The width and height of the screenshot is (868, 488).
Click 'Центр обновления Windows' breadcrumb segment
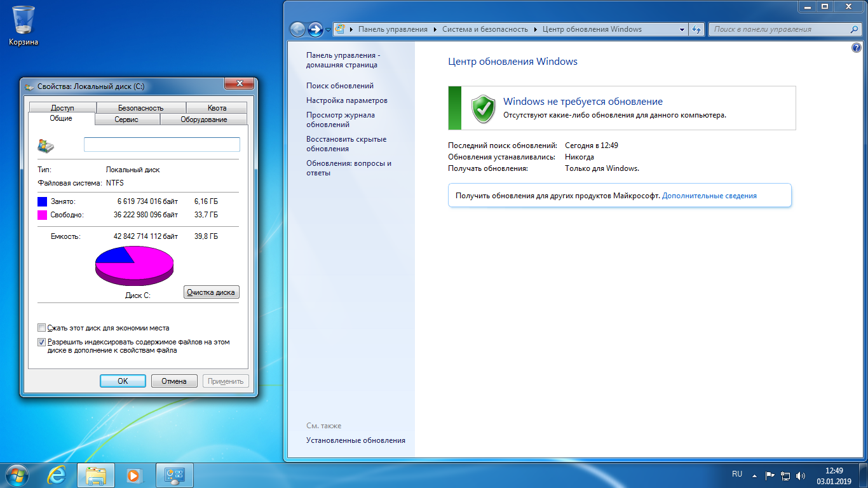click(592, 29)
